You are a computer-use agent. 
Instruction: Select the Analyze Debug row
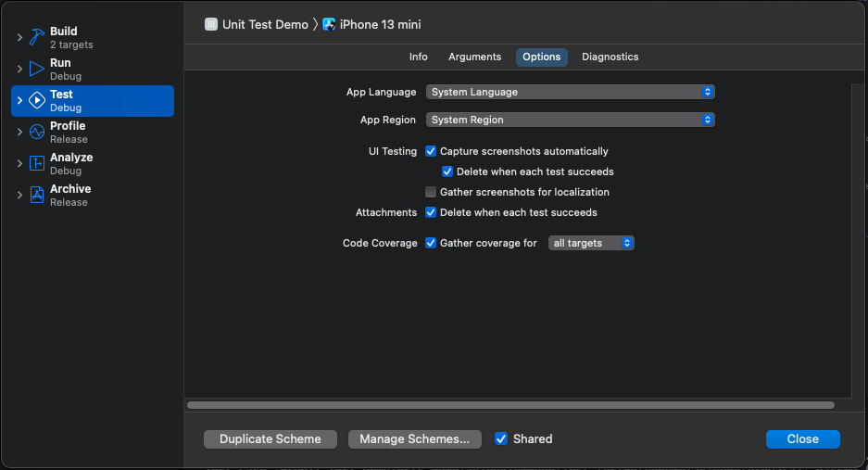tap(93, 163)
